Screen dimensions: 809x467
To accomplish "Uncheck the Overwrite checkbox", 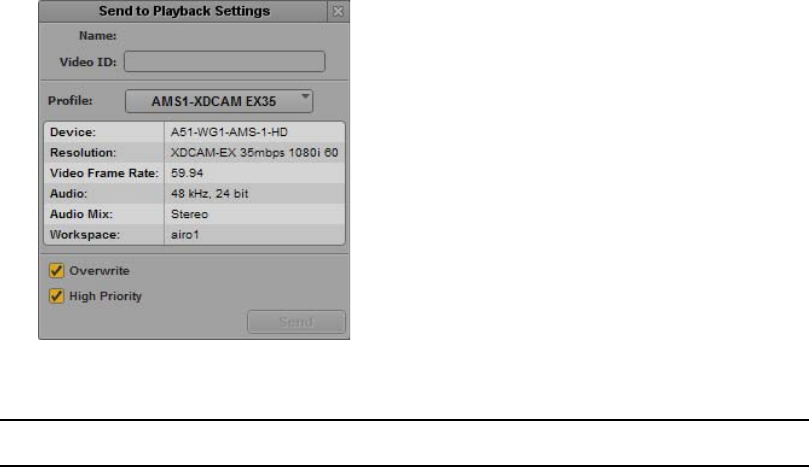I will coord(56,270).
